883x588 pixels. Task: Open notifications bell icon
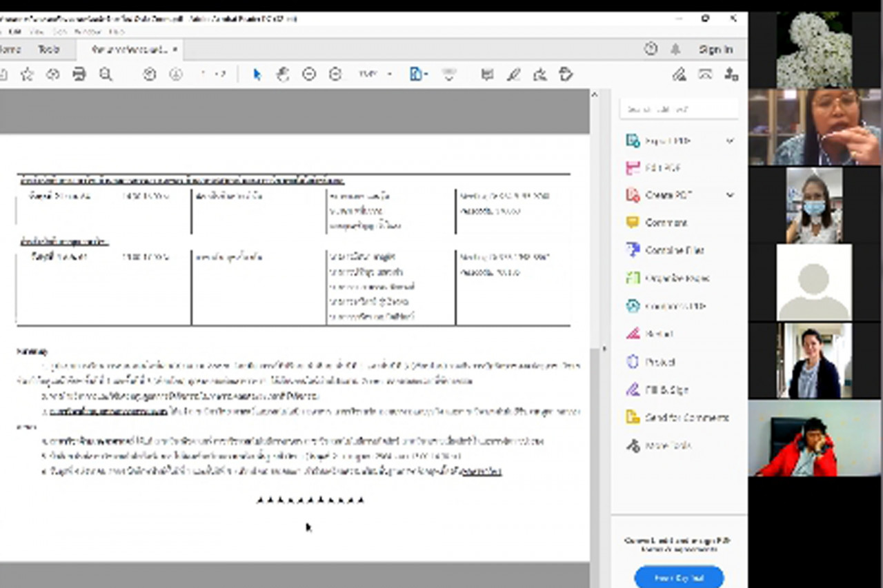(676, 49)
